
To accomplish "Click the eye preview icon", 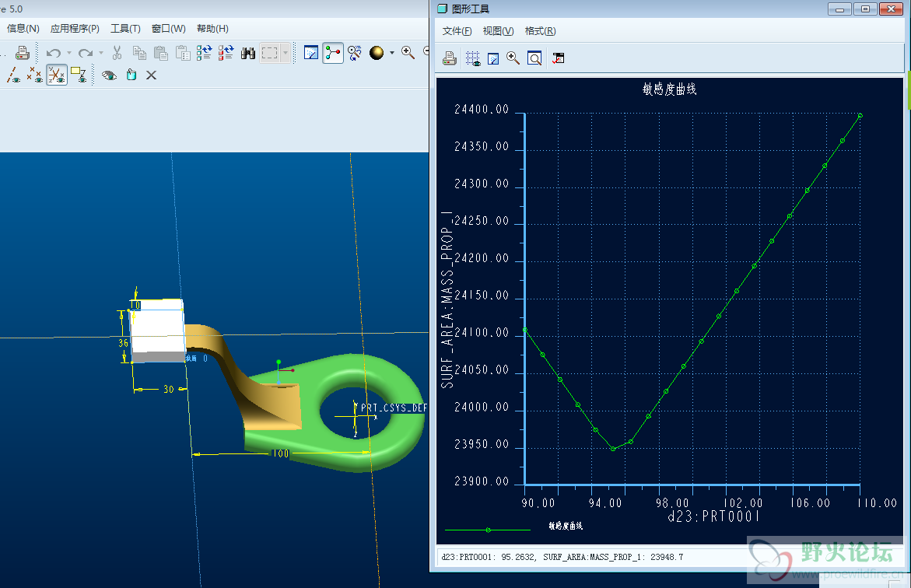I will click(109, 75).
